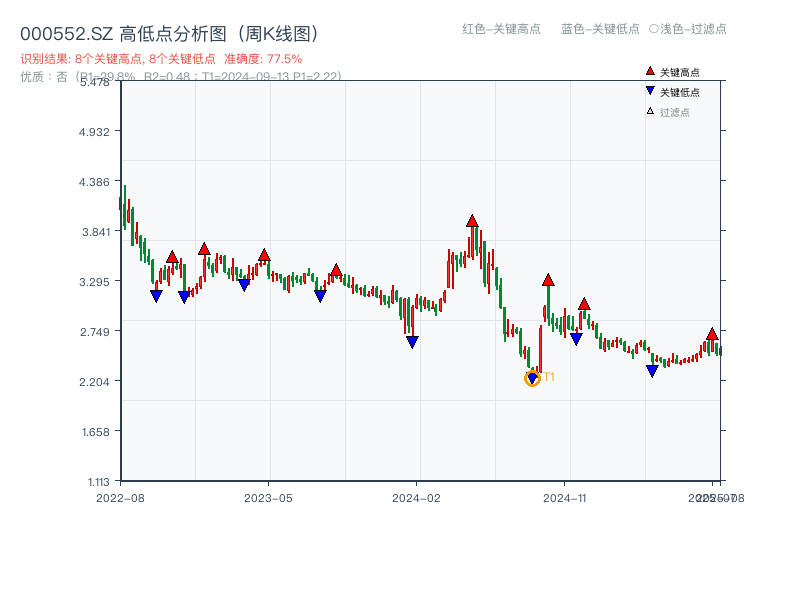Click the 000552.SZ chart title
800x600 pixels.
click(169, 34)
